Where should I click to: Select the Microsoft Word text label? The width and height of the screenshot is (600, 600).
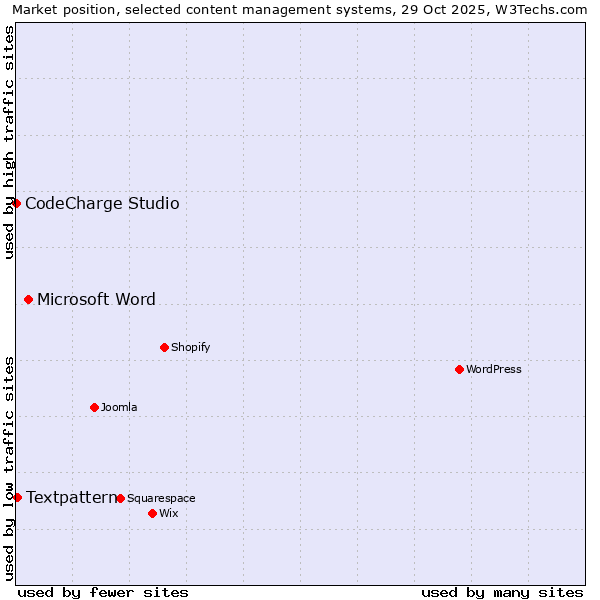96,300
